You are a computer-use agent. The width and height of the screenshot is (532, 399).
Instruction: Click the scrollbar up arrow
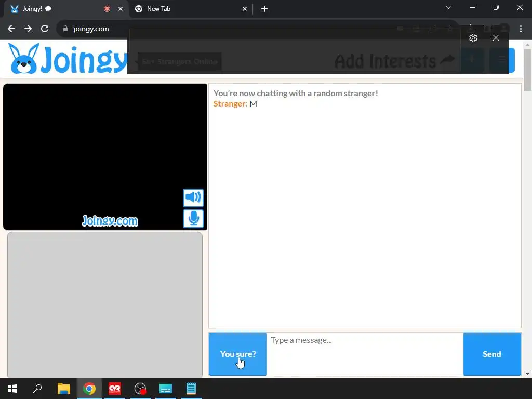coord(527,45)
